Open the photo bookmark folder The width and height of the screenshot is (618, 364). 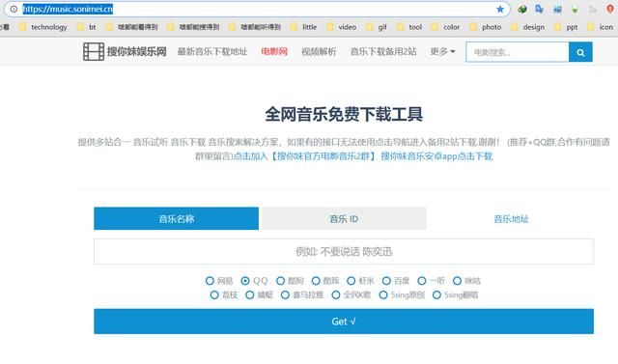coord(486,27)
